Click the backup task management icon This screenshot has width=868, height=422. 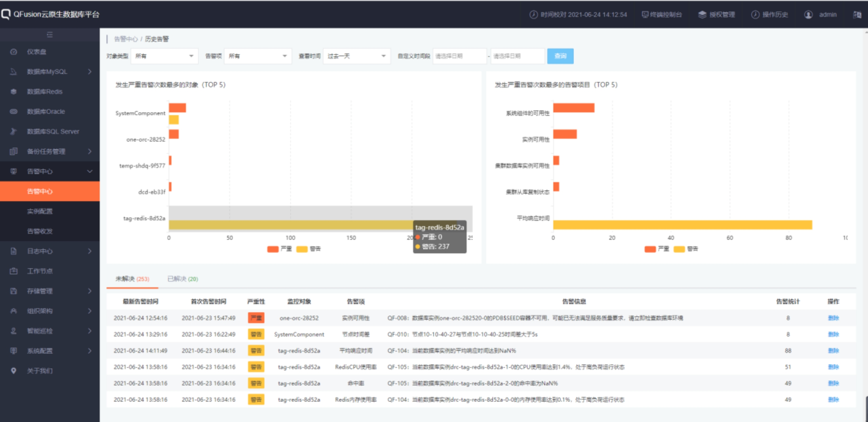14,151
